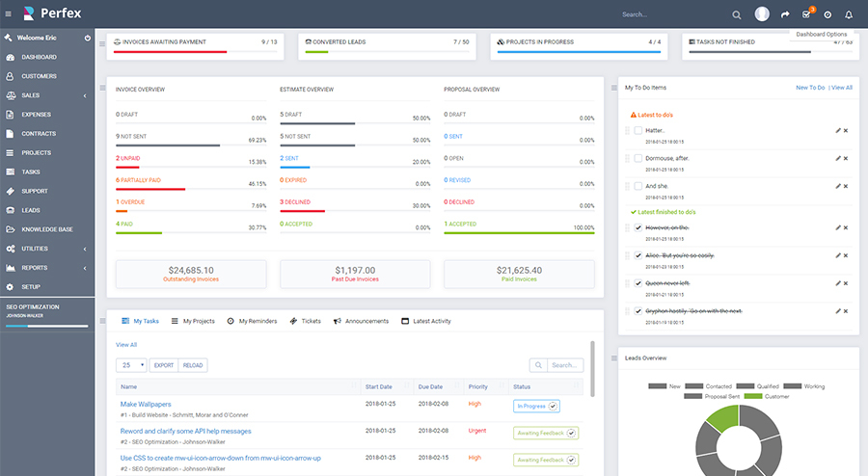Switch to the My Projects tab
Viewport: 868px width, 476px height.
click(193, 321)
